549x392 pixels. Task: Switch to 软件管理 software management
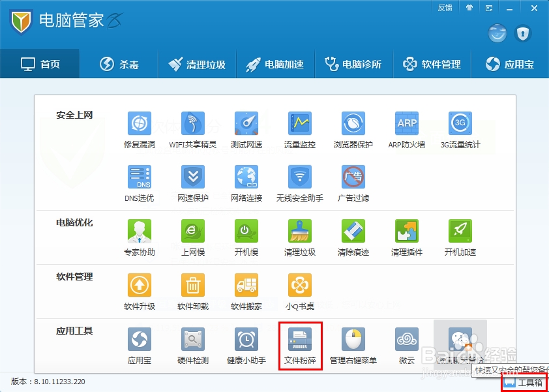[432, 63]
